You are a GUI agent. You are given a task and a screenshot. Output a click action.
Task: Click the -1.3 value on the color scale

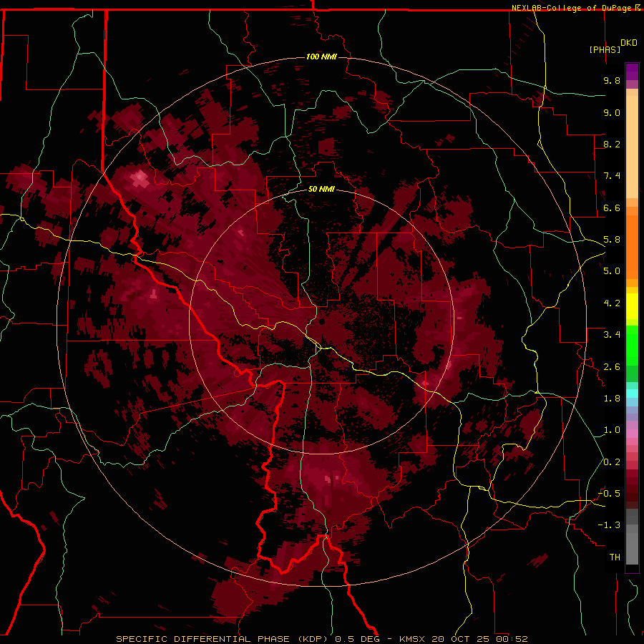pyautogui.click(x=609, y=525)
